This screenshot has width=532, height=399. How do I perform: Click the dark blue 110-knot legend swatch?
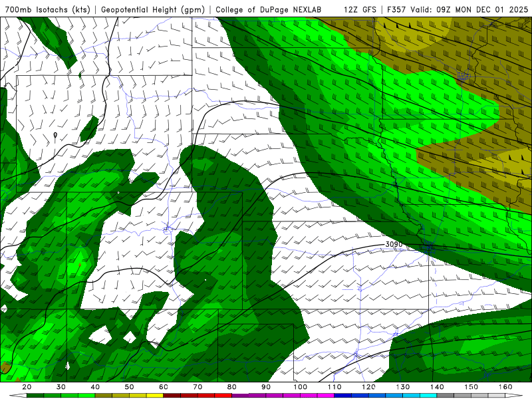coord(342,396)
